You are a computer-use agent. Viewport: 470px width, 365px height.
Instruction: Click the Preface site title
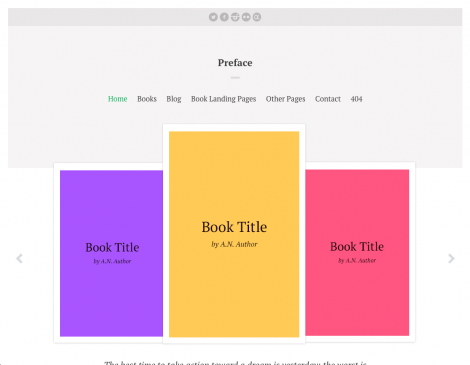pos(235,63)
